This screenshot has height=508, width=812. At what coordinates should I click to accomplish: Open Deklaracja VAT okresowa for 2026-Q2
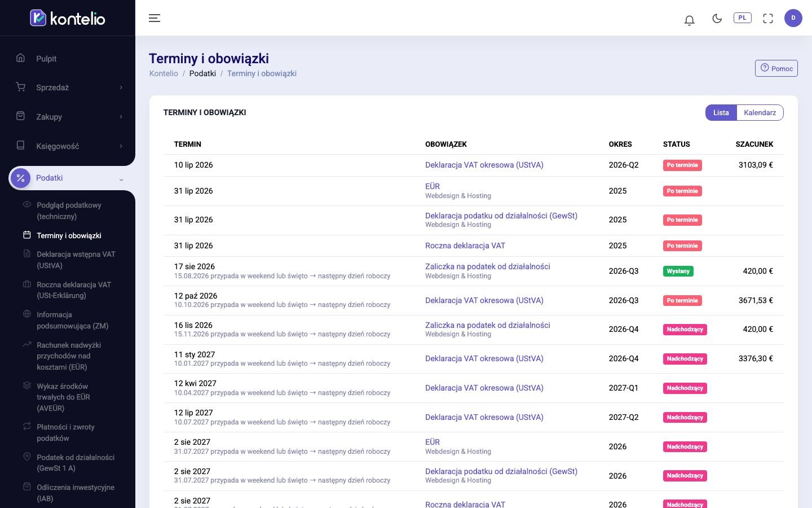pos(484,165)
